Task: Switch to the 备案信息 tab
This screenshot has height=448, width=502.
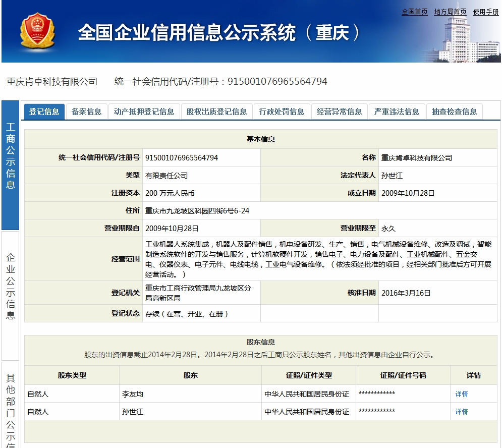Action: click(x=86, y=111)
